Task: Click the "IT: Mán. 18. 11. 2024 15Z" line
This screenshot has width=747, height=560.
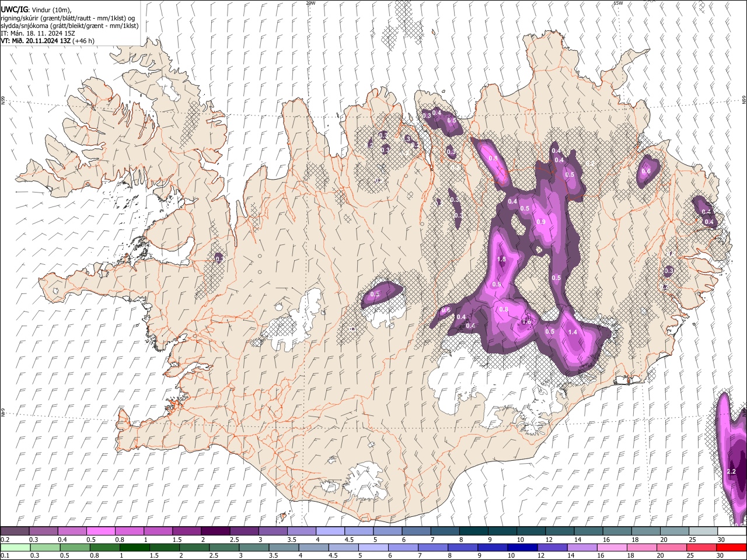Action: (37, 33)
